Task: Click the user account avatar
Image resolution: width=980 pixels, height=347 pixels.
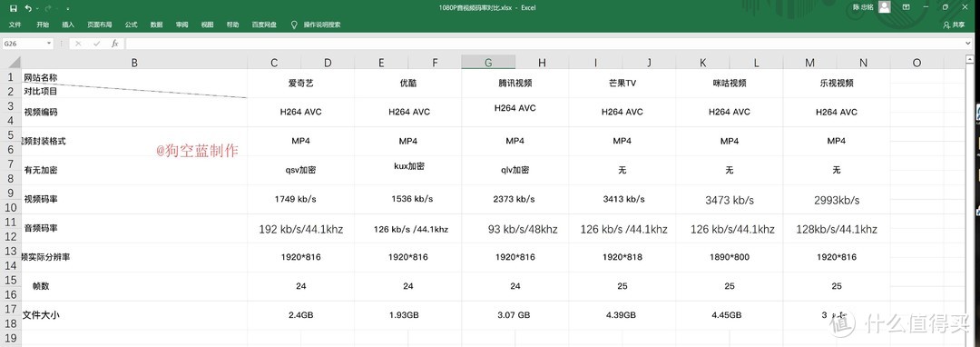Action: pos(884,7)
